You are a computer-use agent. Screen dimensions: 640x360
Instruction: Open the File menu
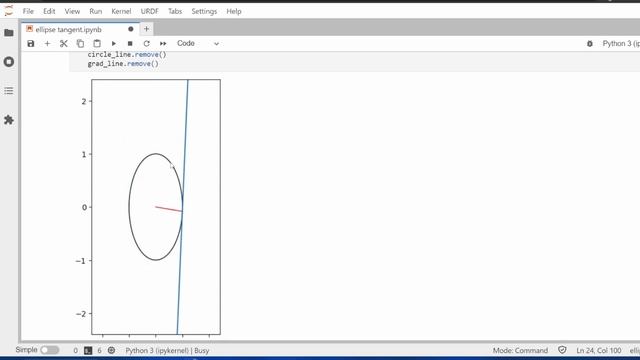pos(28,11)
